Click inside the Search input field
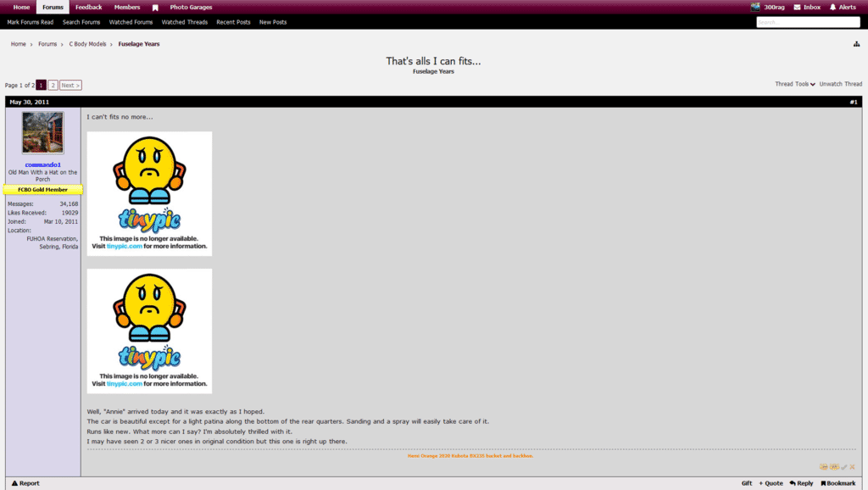This screenshot has height=490, width=868. coord(807,22)
